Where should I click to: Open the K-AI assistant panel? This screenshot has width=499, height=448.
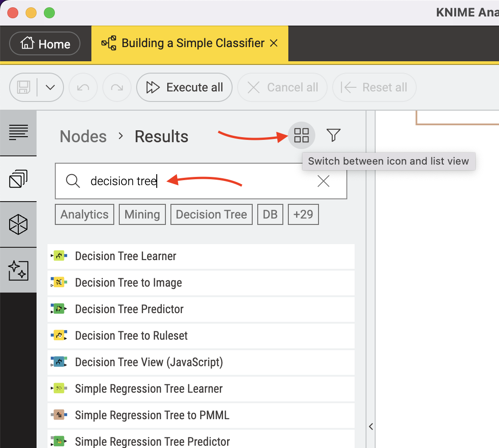(x=18, y=270)
